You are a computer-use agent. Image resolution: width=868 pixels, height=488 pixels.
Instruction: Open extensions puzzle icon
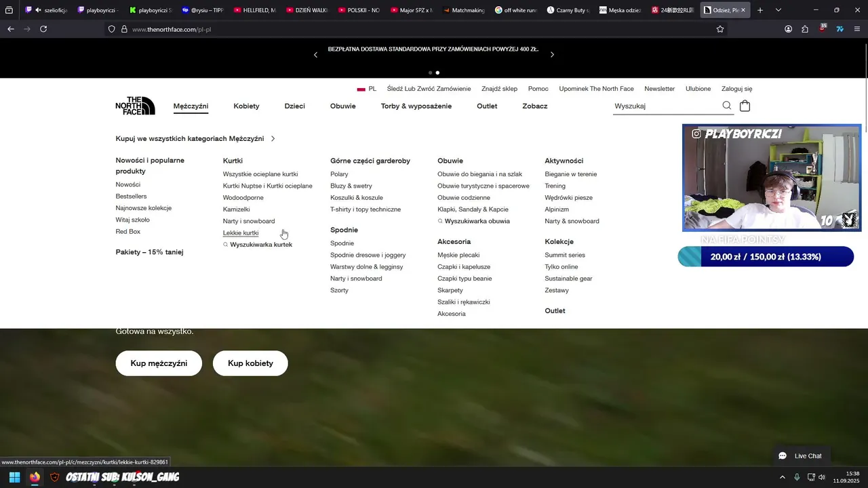[x=805, y=29]
